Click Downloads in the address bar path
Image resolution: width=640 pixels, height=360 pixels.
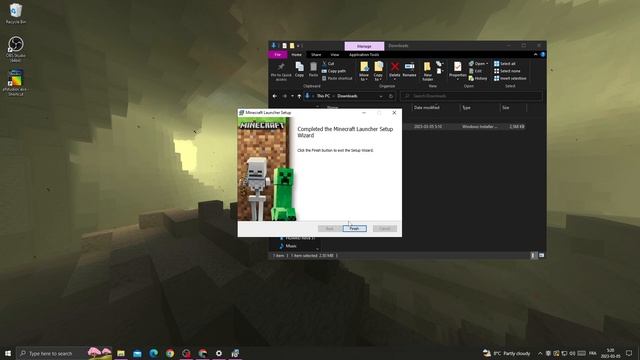347,96
